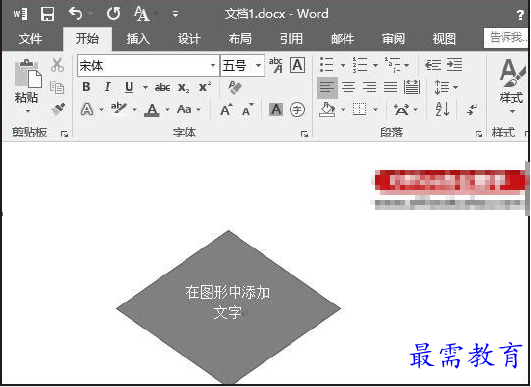The width and height of the screenshot is (531, 387).
Task: Apply font color A
Action: click(152, 110)
